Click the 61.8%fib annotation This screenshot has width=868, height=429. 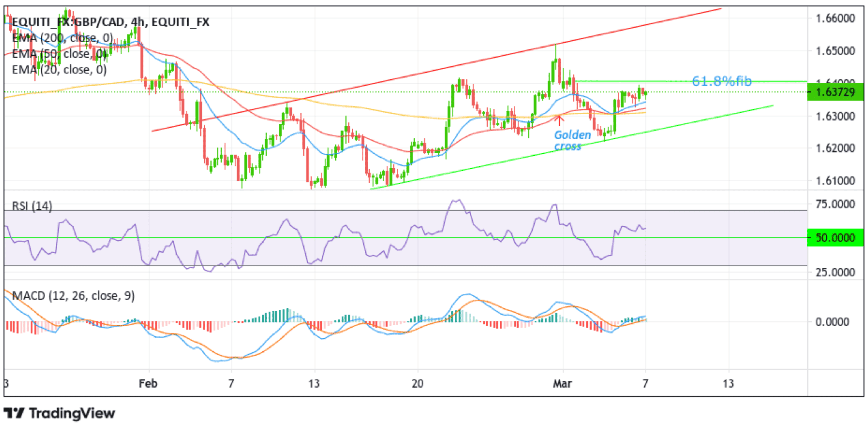(x=721, y=81)
